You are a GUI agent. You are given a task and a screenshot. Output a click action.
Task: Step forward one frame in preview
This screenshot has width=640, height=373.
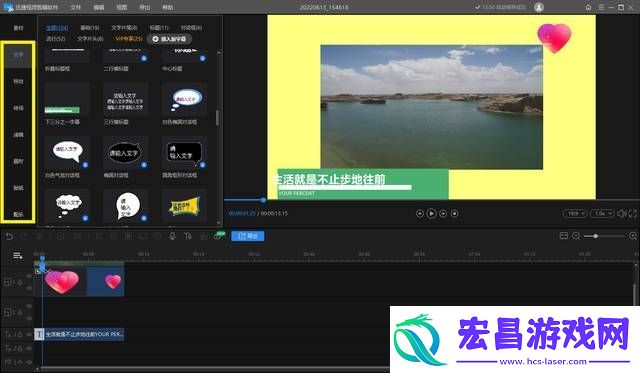click(443, 213)
